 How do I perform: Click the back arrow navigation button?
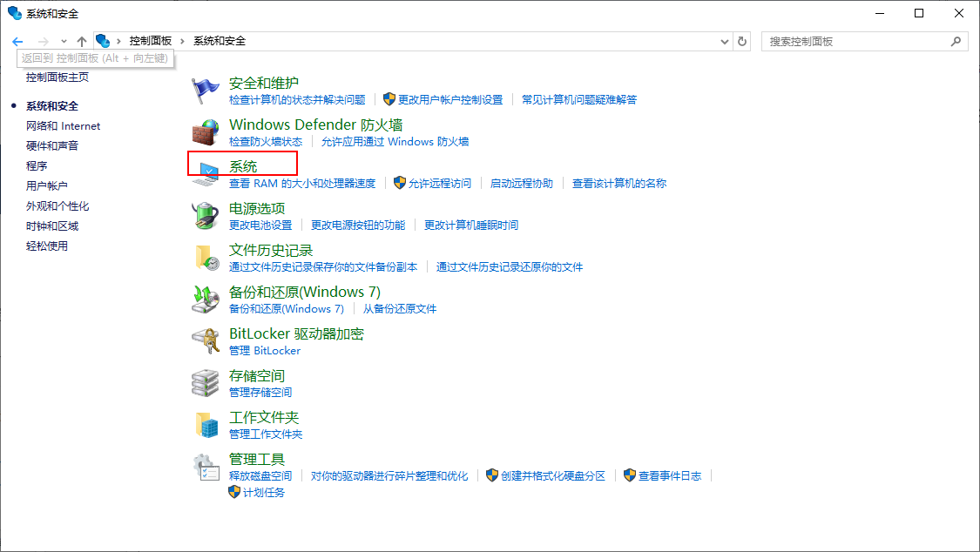coord(17,41)
